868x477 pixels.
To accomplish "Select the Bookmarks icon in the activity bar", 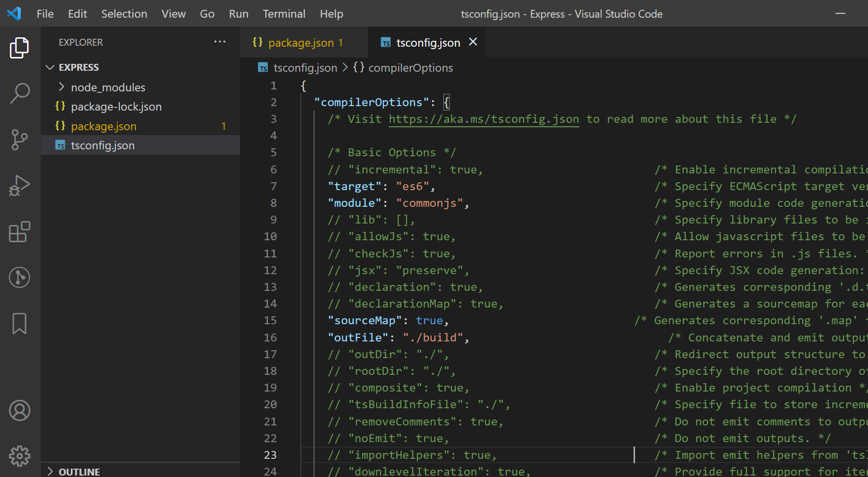I will 19,323.
